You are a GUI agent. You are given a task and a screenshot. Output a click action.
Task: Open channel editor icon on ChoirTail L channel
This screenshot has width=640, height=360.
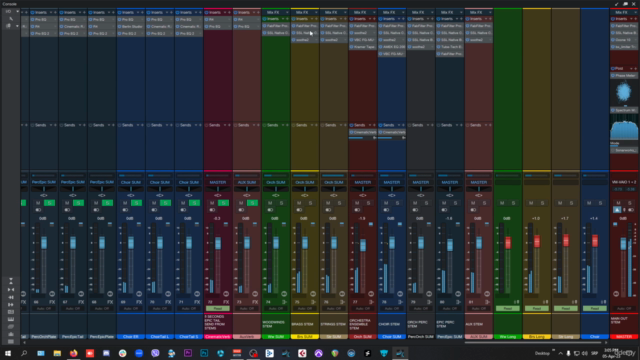(168, 294)
